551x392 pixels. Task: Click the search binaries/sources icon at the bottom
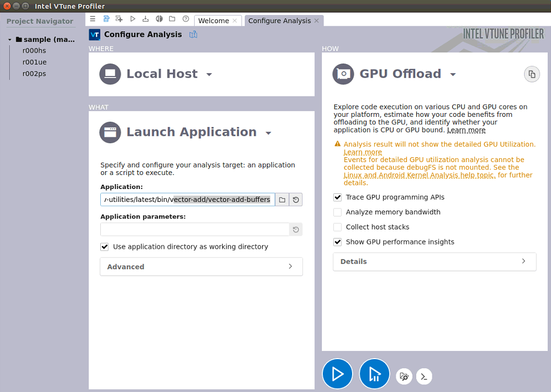coord(404,376)
